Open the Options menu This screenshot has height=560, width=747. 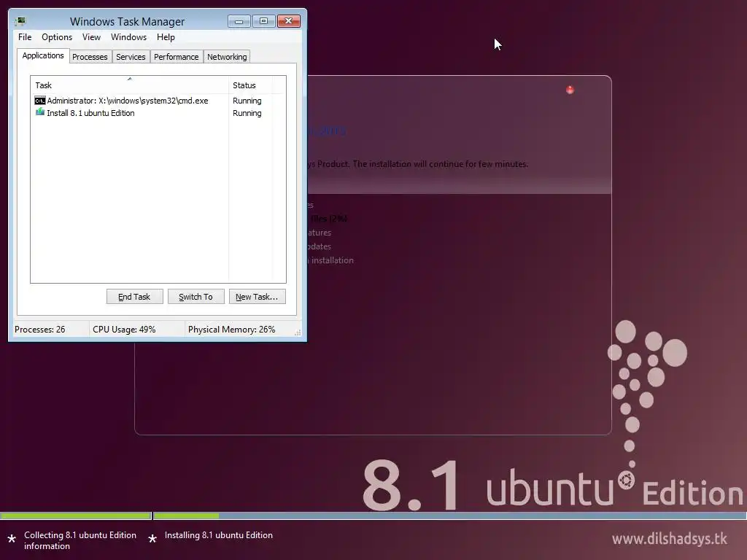coord(57,37)
